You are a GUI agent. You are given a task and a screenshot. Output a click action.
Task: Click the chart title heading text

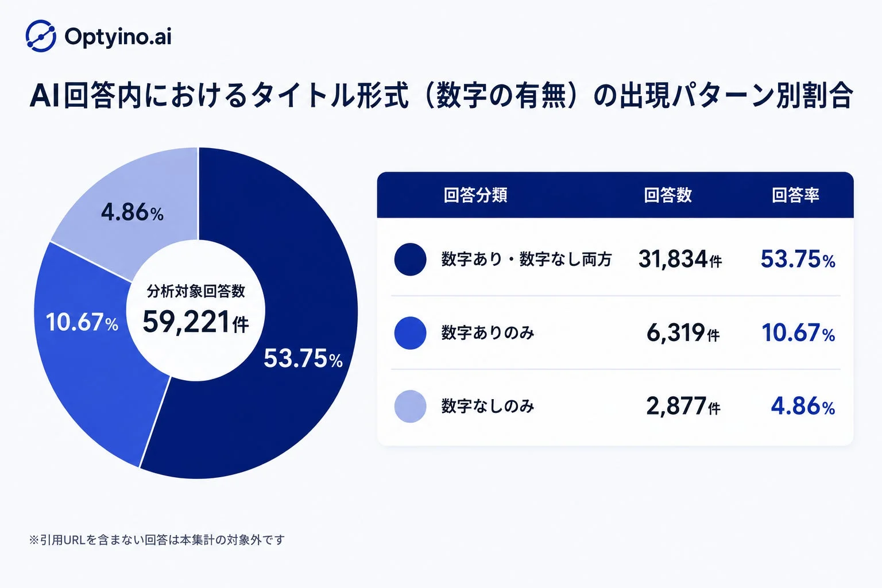(441, 95)
